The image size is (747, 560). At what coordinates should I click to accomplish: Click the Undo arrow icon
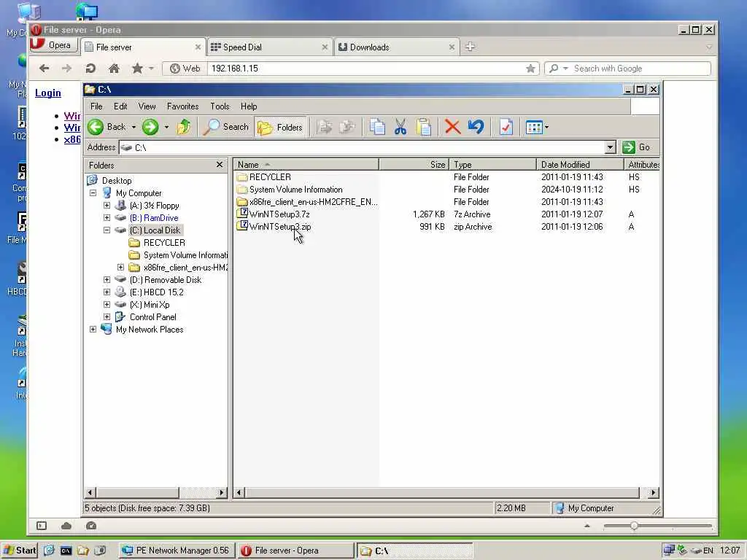click(x=476, y=127)
